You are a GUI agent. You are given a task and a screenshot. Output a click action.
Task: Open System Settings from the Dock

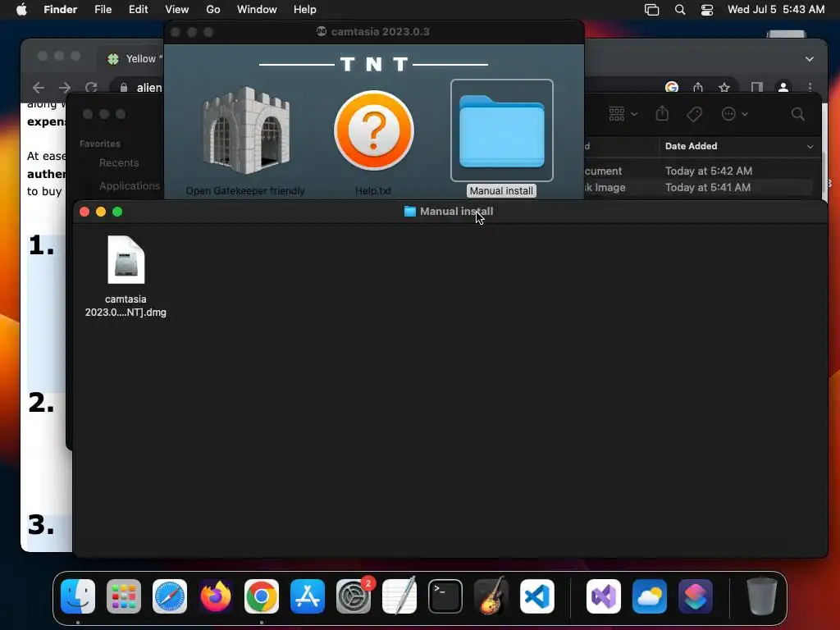point(354,596)
